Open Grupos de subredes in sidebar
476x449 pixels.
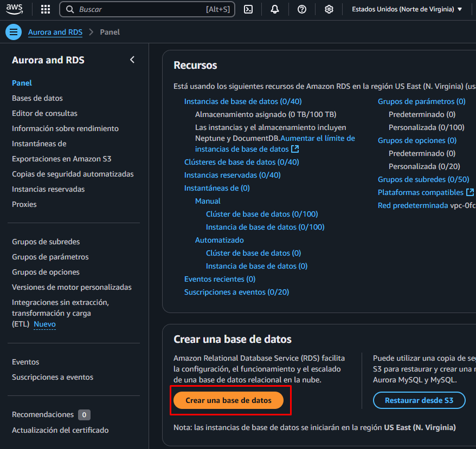coord(46,242)
